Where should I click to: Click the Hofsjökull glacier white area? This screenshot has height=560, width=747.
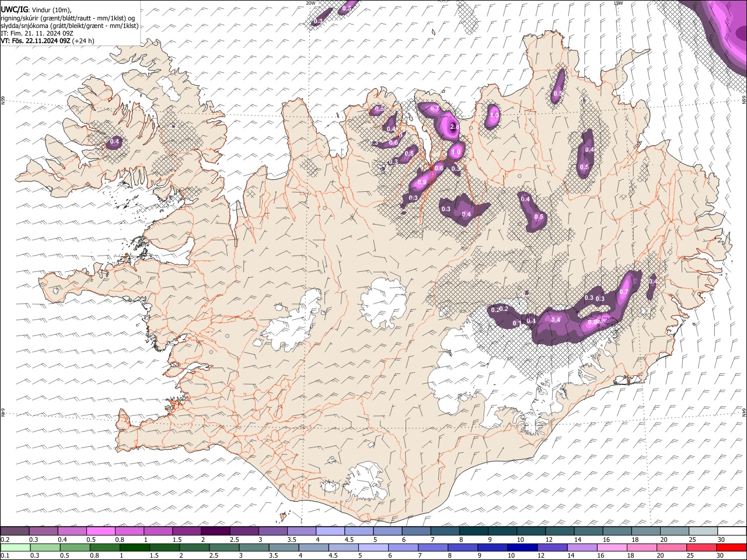click(382, 302)
